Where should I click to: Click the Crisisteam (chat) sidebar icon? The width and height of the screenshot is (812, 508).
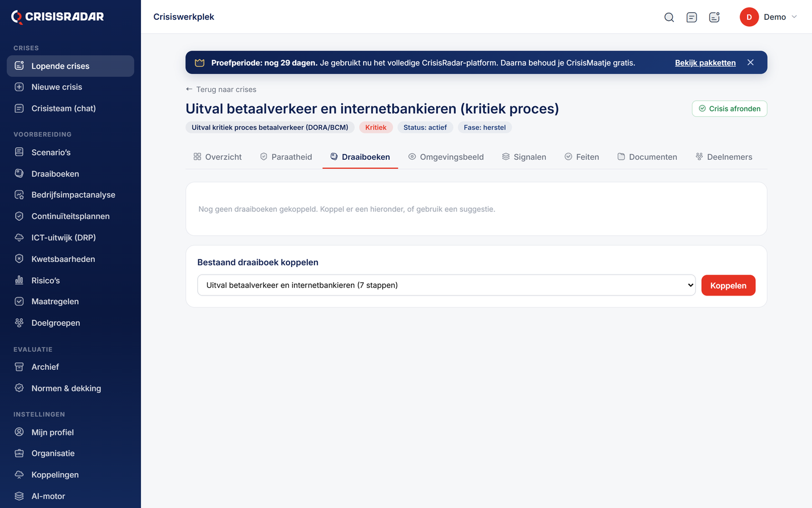coord(19,109)
